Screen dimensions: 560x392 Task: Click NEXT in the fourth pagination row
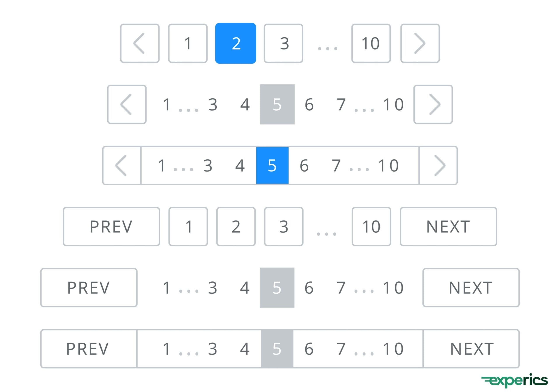(448, 227)
